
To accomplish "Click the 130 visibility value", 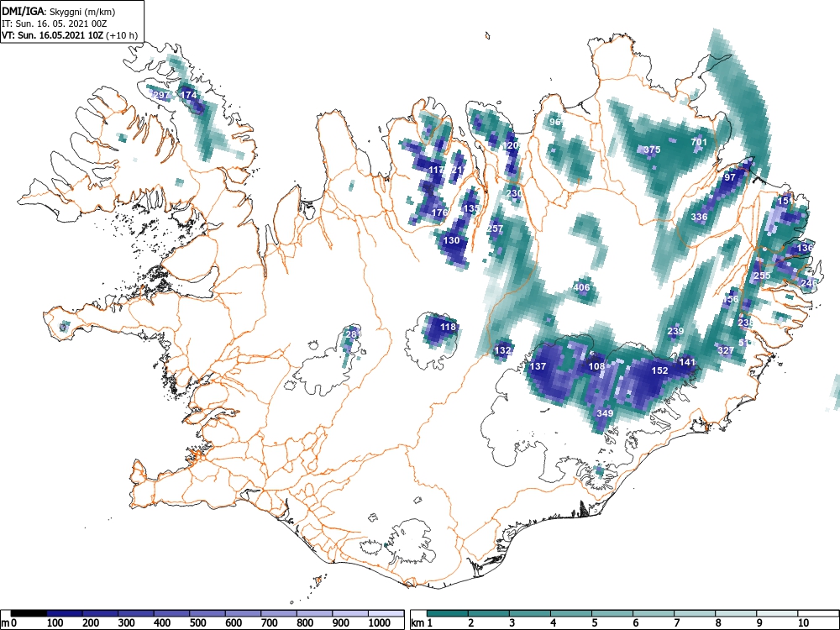I will 452,240.
